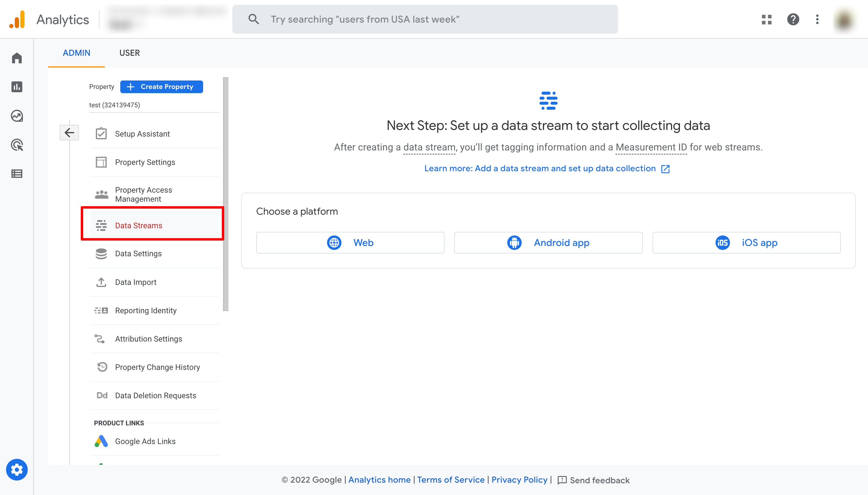Click the Create Property button
This screenshot has height=495, width=868.
pyautogui.click(x=162, y=87)
